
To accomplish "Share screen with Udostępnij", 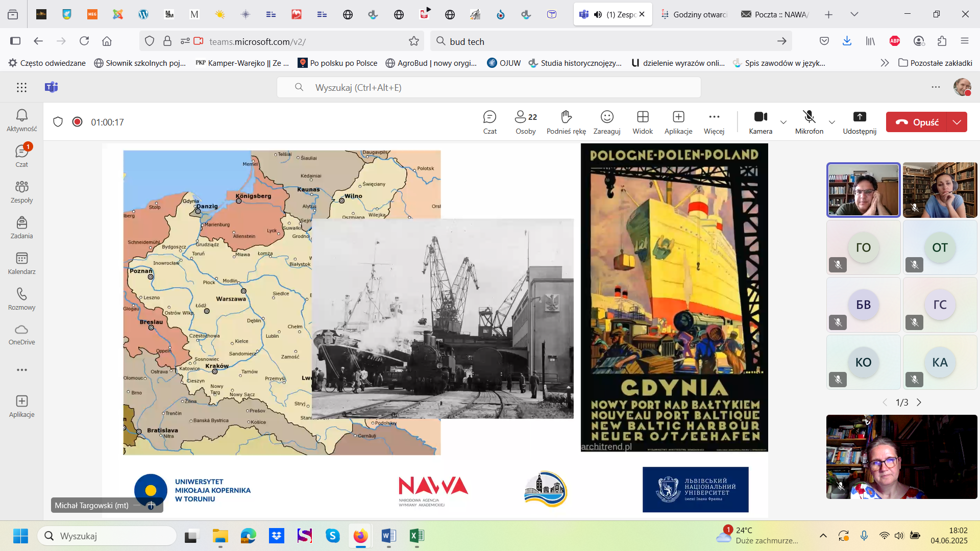I will pyautogui.click(x=860, y=122).
